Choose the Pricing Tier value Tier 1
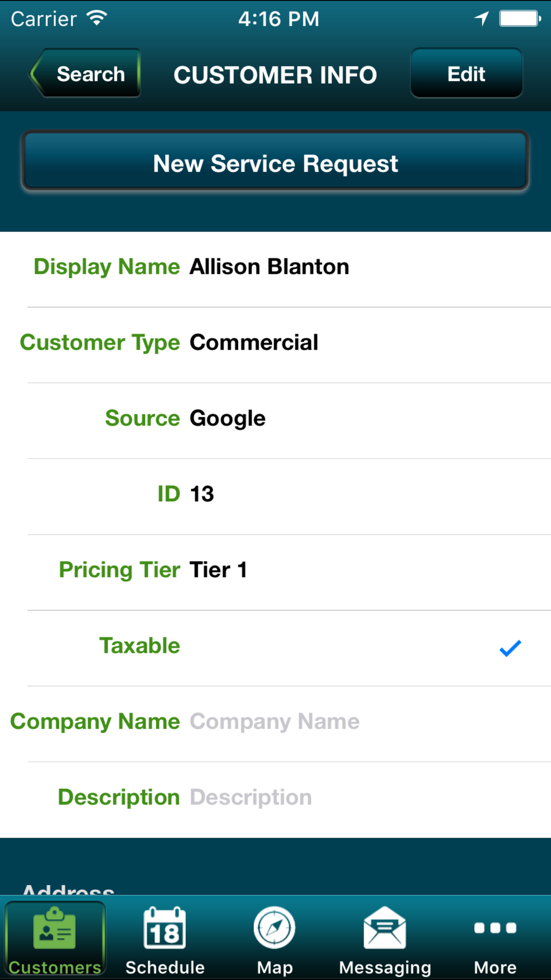The height and width of the screenshot is (980, 551). 218,570
